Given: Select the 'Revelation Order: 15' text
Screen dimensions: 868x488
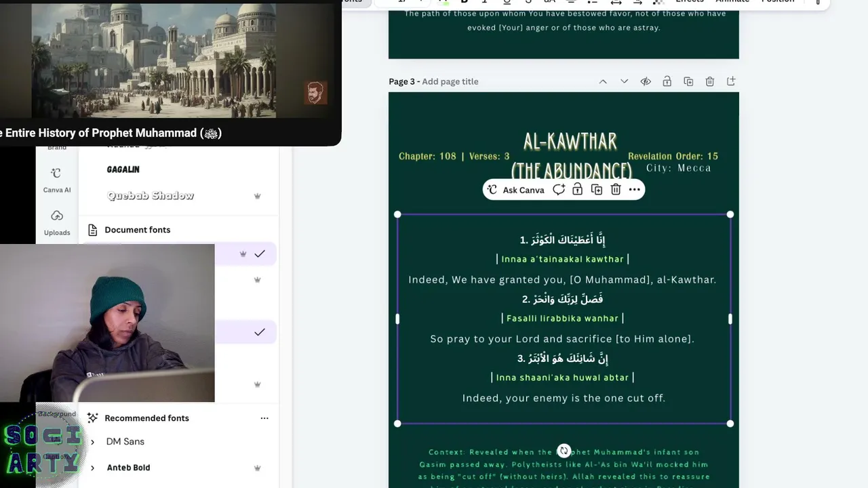Looking at the screenshot, I should click(x=673, y=157).
